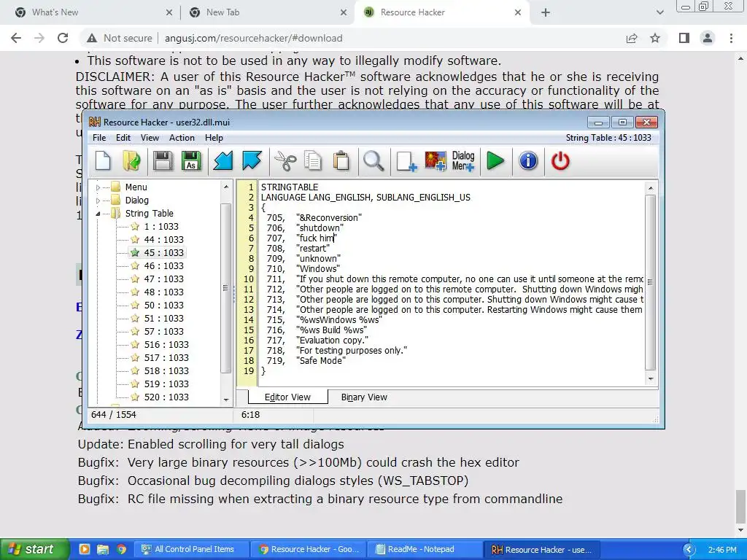
Task: Open a new Chrome tab with plus
Action: point(546,12)
